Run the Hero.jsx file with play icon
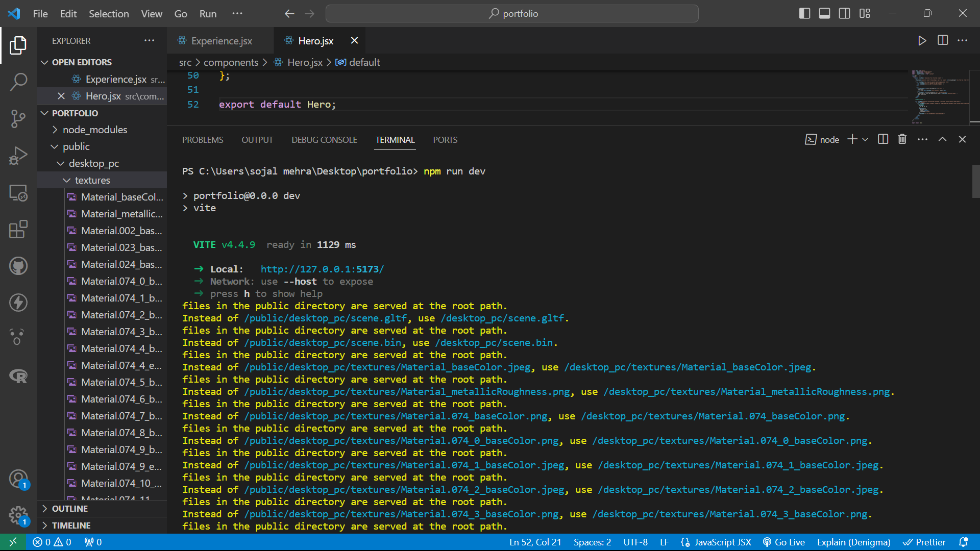Screen dimensions: 980x551 coord(922,41)
